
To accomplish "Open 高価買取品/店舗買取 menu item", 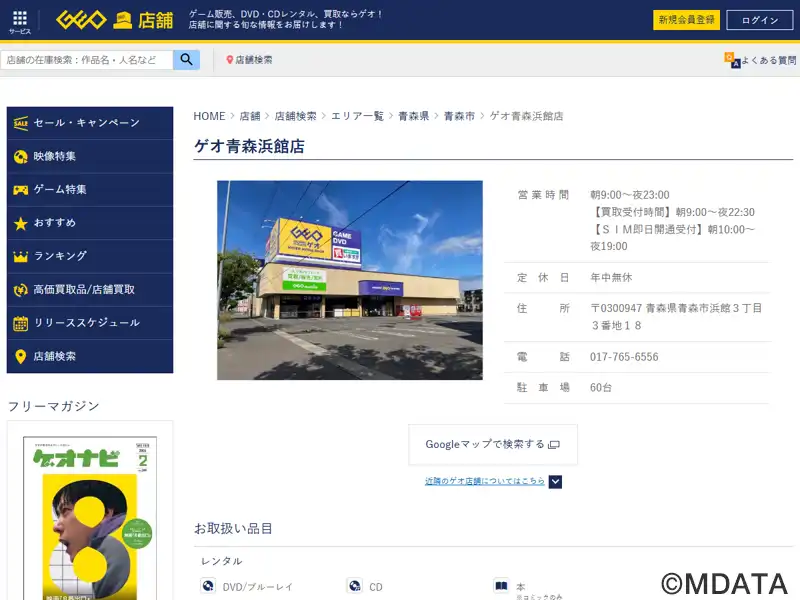I will coord(90,290).
